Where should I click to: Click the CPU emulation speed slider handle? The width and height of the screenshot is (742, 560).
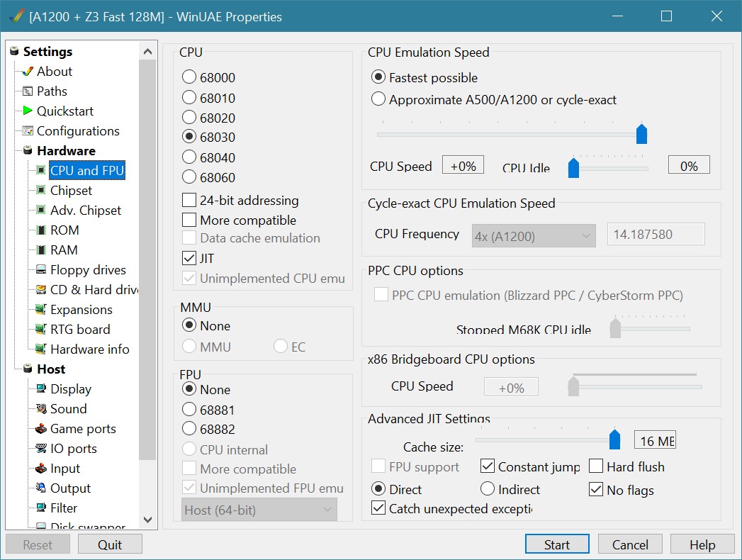[x=641, y=133]
